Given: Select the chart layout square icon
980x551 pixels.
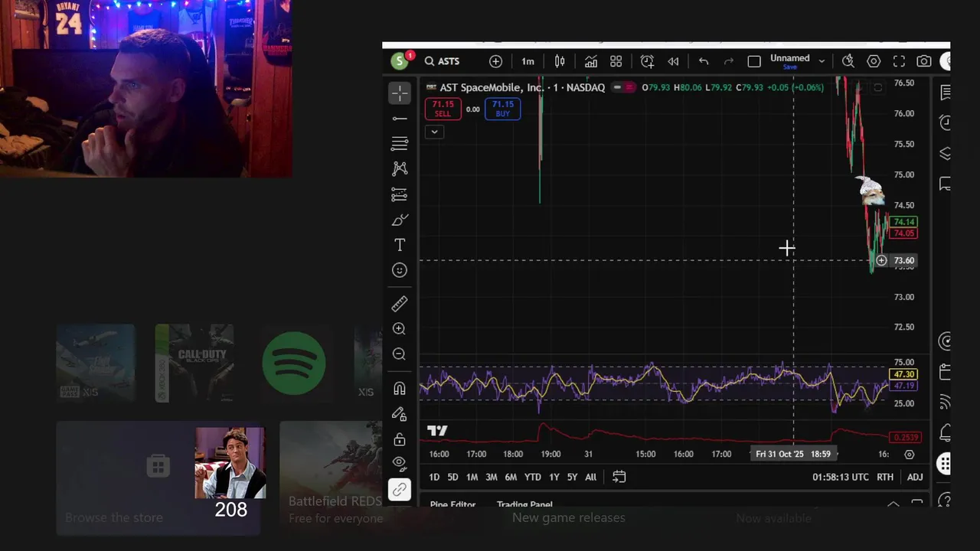Looking at the screenshot, I should (754, 61).
